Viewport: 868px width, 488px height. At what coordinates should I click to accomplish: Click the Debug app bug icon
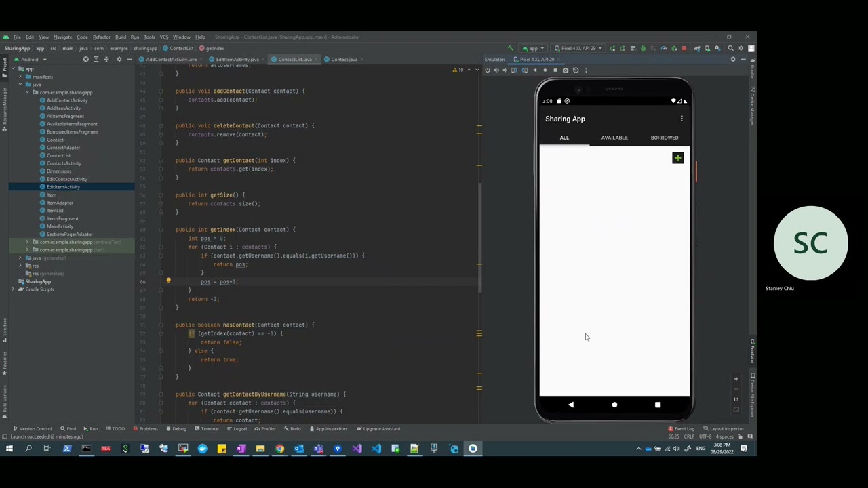(644, 48)
